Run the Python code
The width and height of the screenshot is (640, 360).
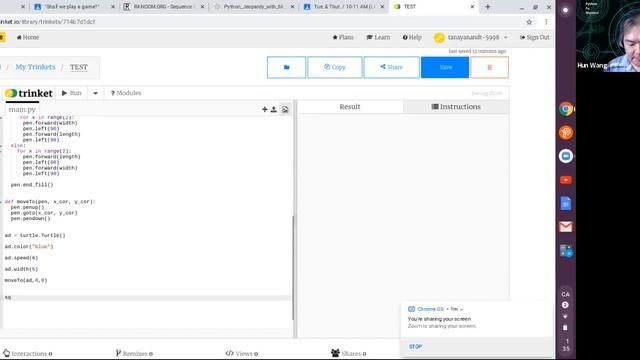point(72,93)
